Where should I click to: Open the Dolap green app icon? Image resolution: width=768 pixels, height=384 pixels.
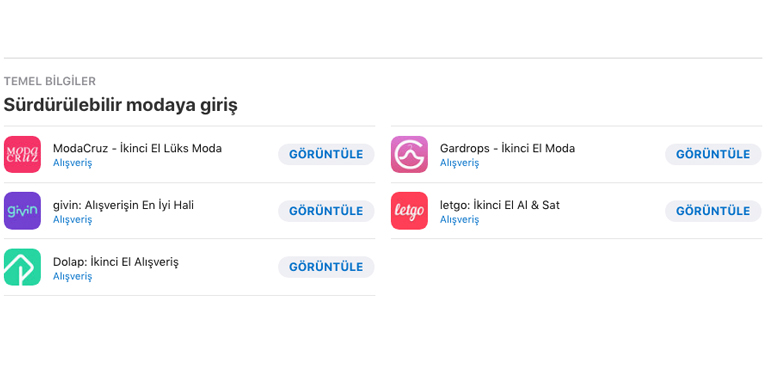pos(23,267)
